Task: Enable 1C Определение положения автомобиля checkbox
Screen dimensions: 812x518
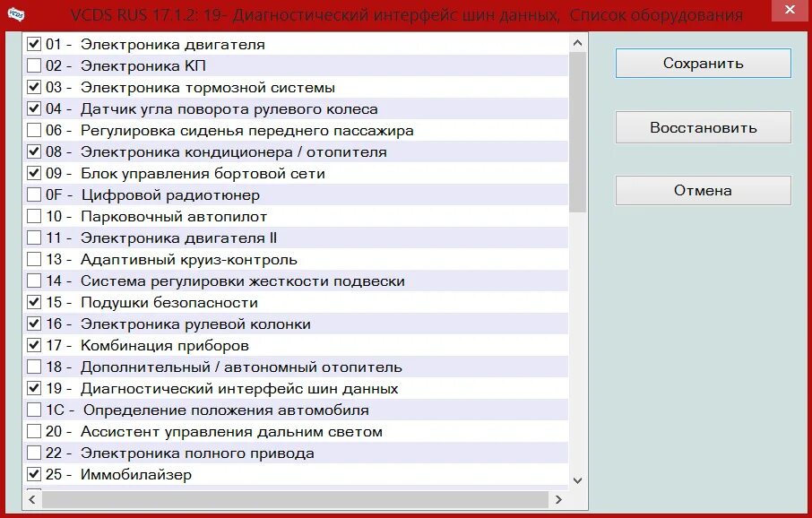Action: pos(34,410)
